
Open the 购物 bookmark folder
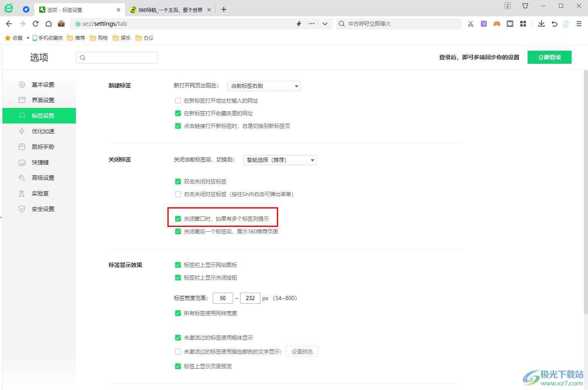pyautogui.click(x=99, y=38)
